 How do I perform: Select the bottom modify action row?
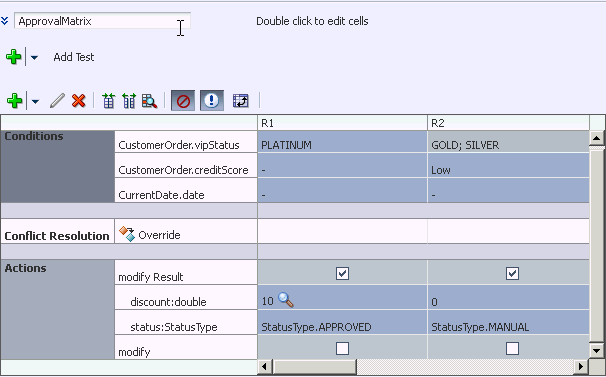[186, 348]
